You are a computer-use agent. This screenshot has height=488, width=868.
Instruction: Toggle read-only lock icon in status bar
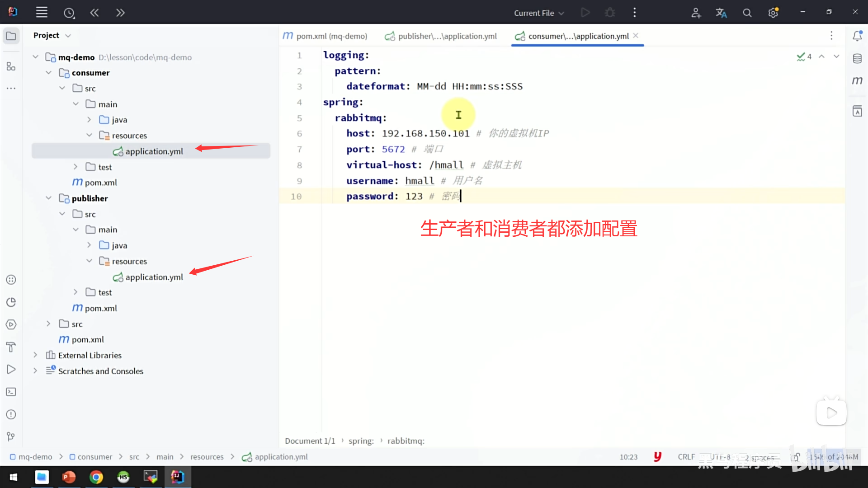click(796, 457)
